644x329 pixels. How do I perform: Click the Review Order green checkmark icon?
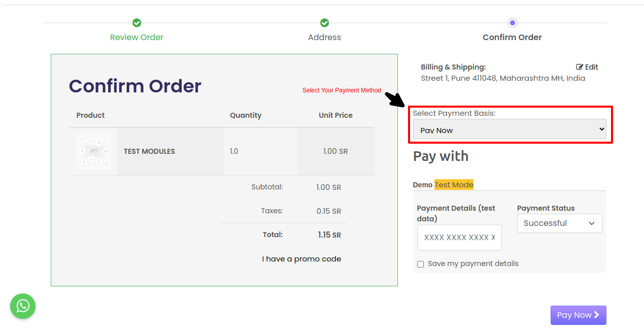(x=137, y=23)
